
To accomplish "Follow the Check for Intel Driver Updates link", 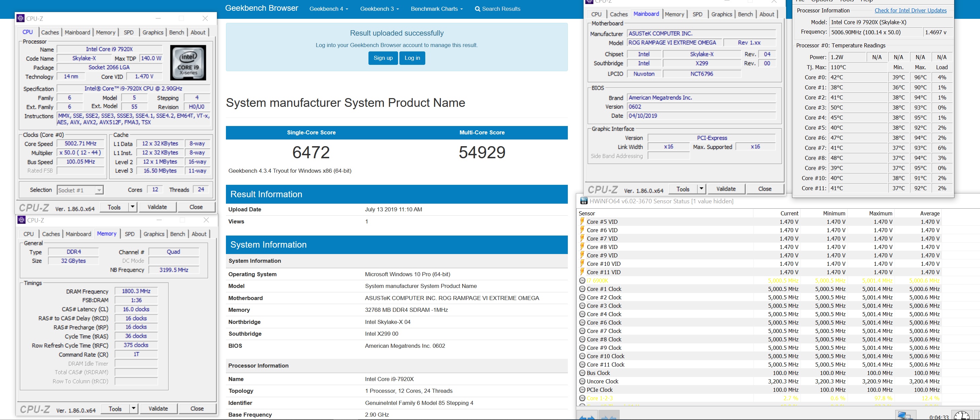I will pos(910,10).
